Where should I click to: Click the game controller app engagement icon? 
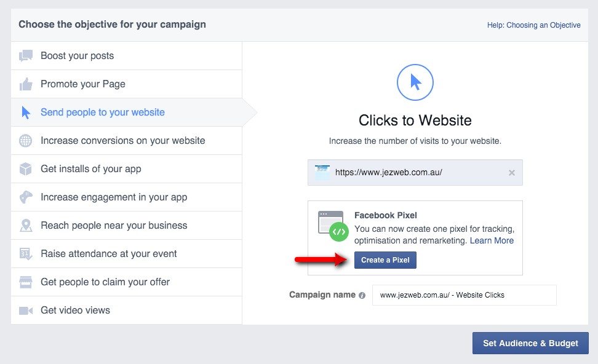click(26, 197)
